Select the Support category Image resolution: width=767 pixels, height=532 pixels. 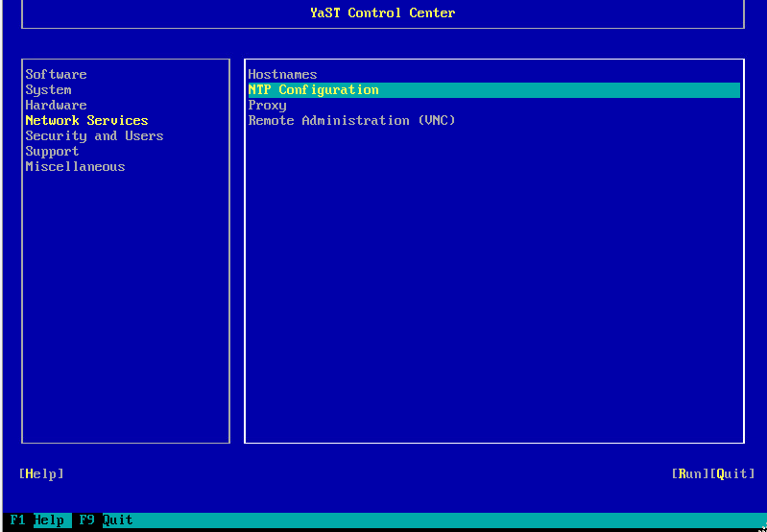[52, 151]
